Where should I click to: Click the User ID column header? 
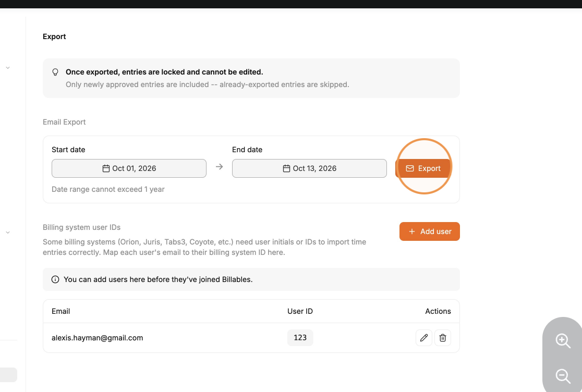[x=300, y=311]
